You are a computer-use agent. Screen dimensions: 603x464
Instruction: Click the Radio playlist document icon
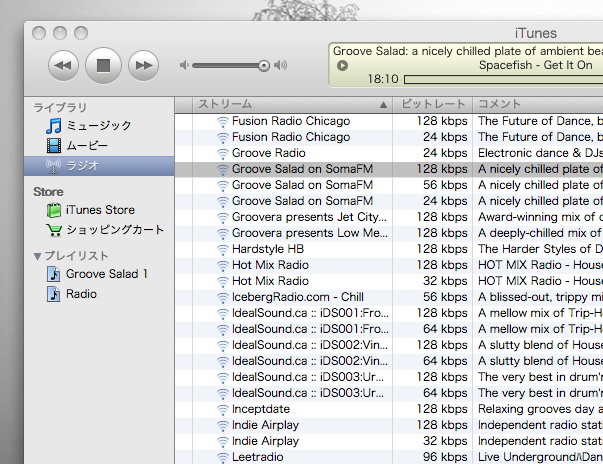click(53, 294)
